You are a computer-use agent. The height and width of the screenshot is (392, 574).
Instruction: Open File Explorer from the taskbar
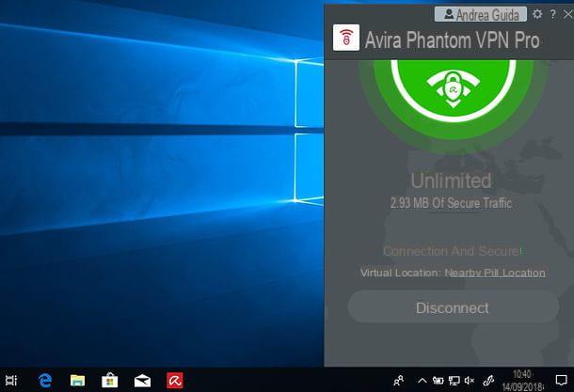[x=77, y=381]
